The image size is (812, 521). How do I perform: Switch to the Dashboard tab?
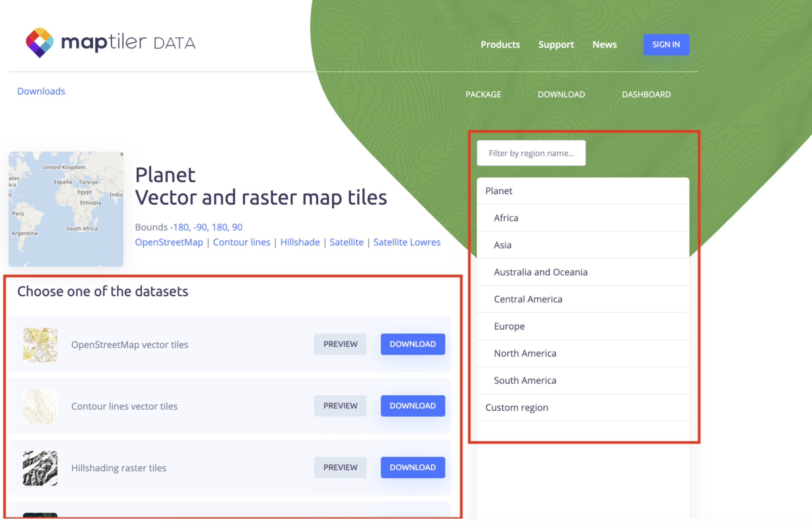(647, 94)
